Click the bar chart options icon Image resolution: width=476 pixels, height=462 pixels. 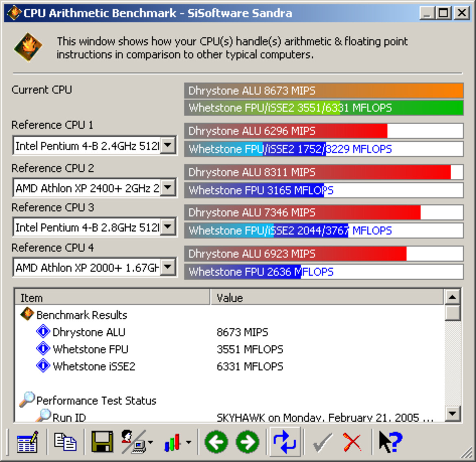click(173, 442)
